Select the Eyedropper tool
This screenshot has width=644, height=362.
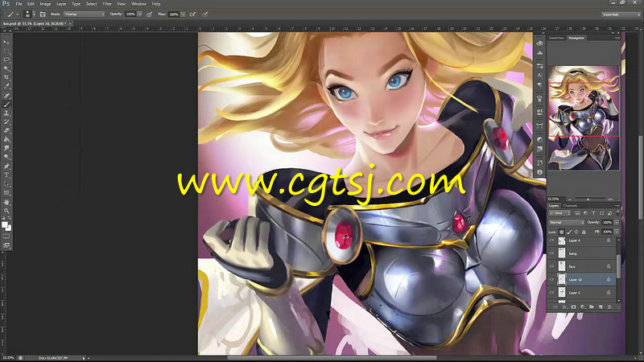click(x=6, y=86)
